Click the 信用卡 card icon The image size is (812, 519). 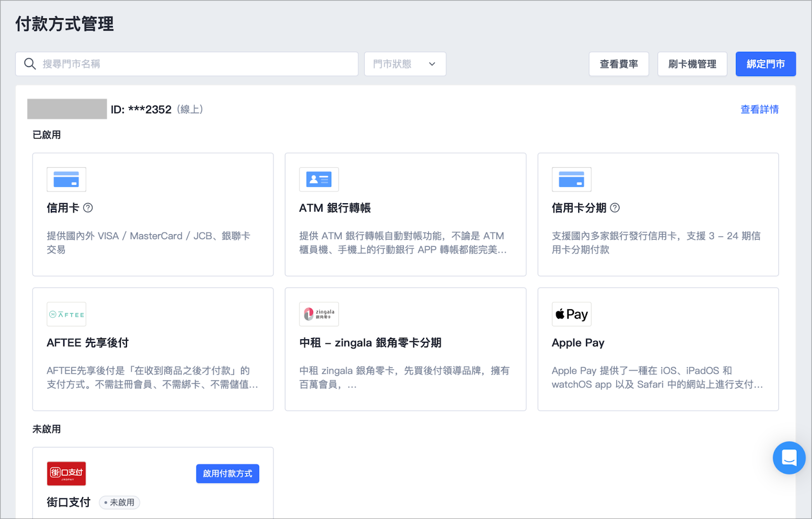[x=66, y=179]
